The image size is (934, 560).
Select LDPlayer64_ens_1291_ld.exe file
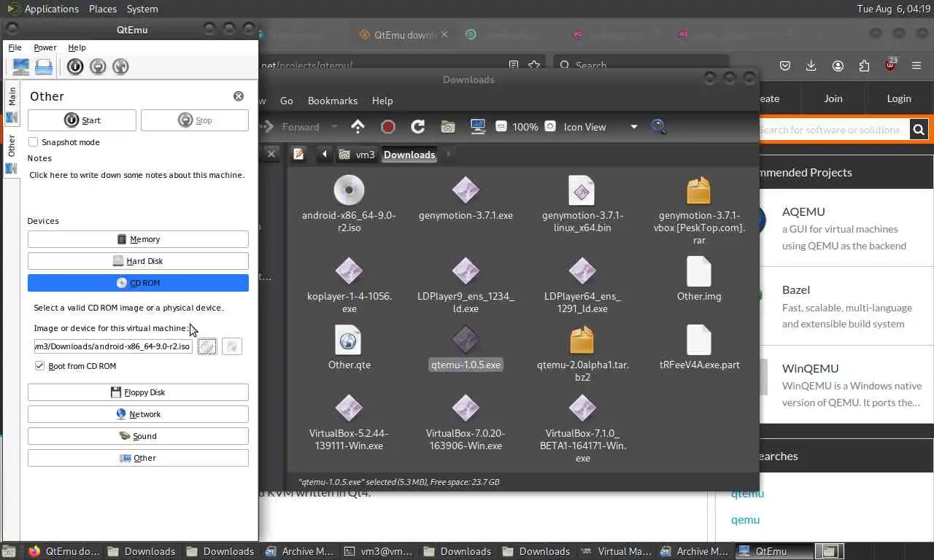pos(582,285)
